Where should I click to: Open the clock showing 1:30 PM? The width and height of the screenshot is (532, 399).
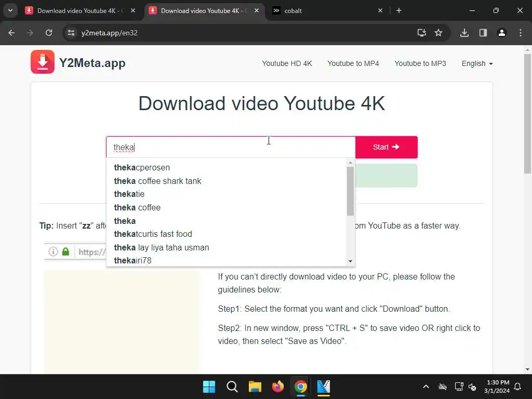pos(497,387)
